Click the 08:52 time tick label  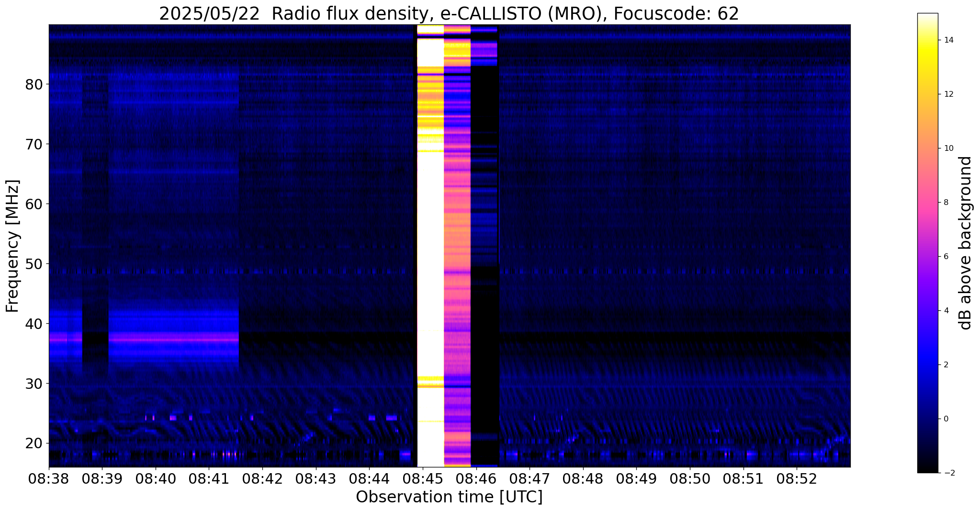(x=797, y=479)
